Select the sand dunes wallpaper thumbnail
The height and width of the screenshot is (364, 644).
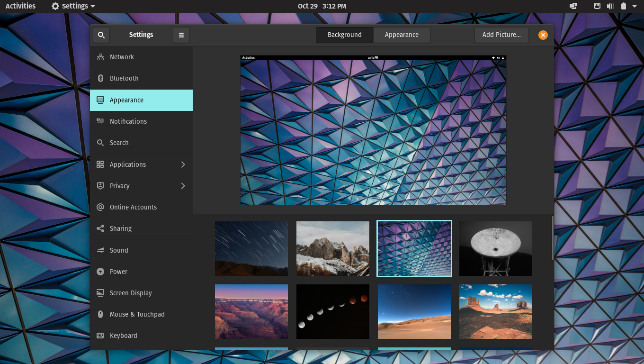414,311
